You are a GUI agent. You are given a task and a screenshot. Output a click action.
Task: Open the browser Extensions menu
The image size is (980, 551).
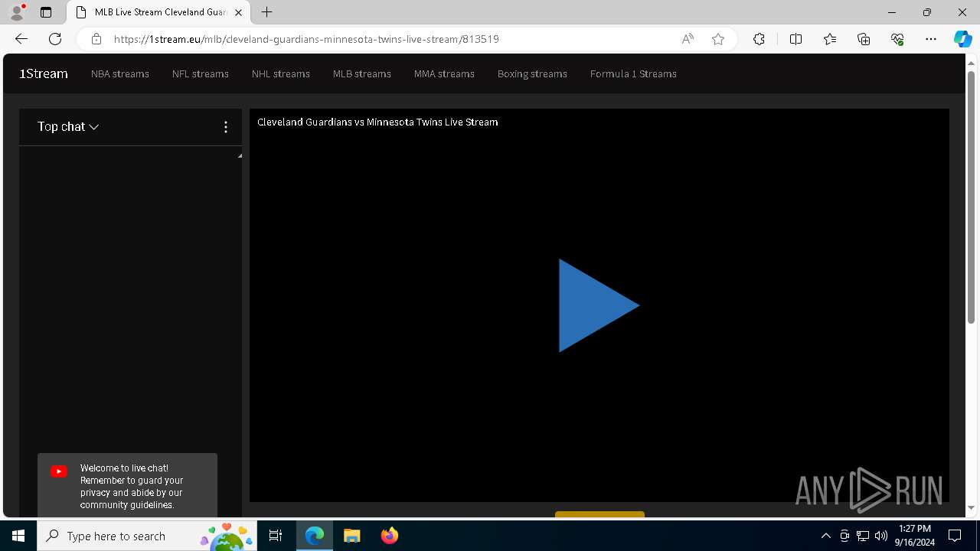pos(759,39)
